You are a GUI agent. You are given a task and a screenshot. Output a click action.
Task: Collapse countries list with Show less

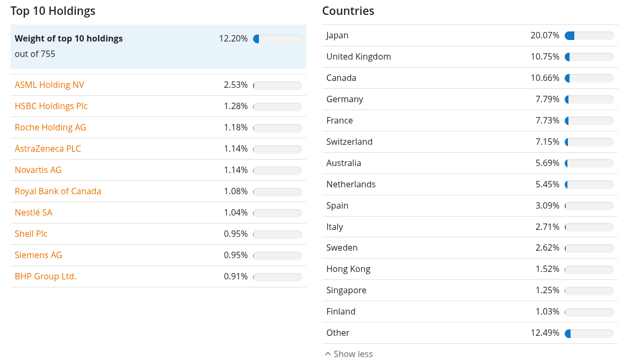348,354
